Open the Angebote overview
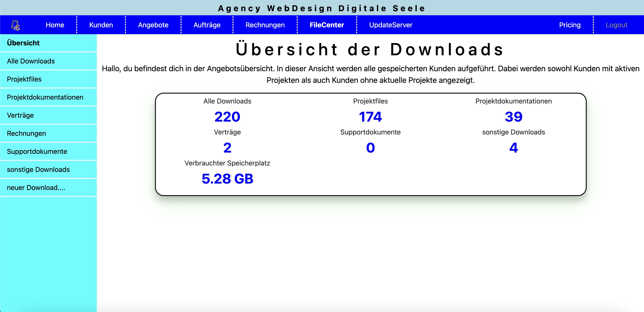The image size is (644, 312). pos(153,25)
